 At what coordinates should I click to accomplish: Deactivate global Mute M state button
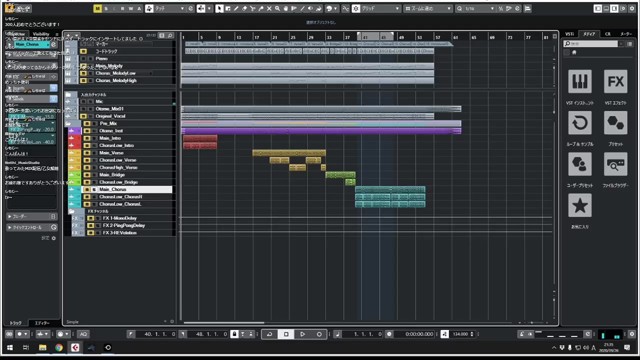97,9
